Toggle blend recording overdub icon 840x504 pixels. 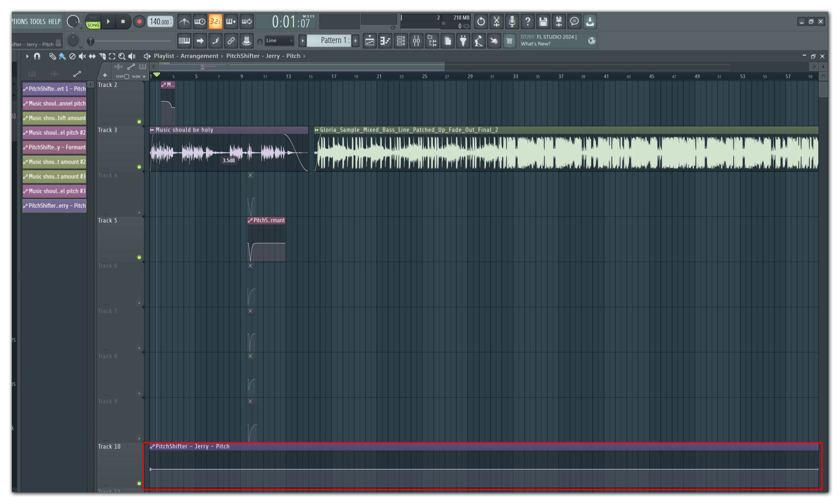pos(231,21)
